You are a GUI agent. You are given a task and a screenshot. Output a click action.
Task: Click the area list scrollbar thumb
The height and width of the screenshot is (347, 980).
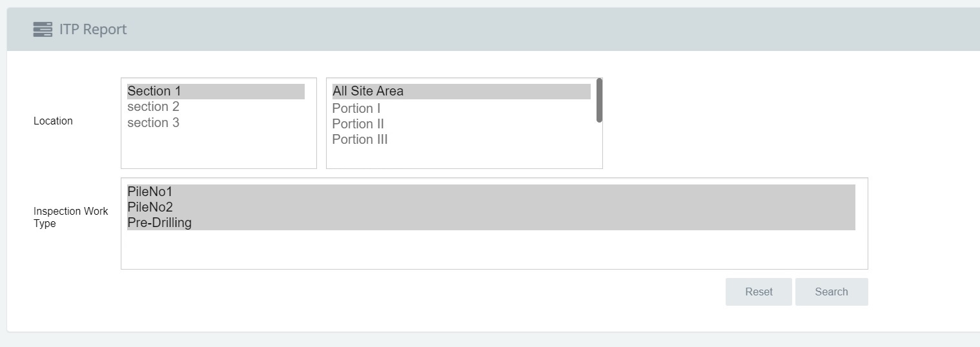click(x=599, y=100)
